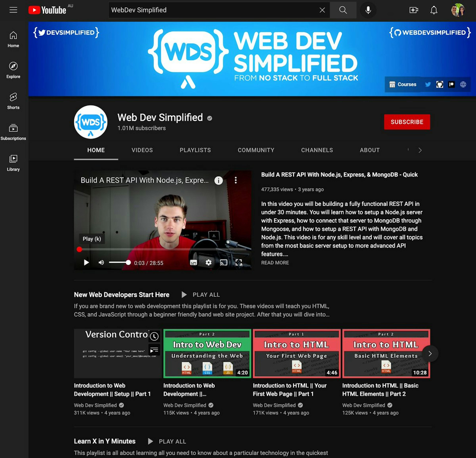Show more channel tabs with the chevron
Viewport: 476px width, 458px height.
420,150
